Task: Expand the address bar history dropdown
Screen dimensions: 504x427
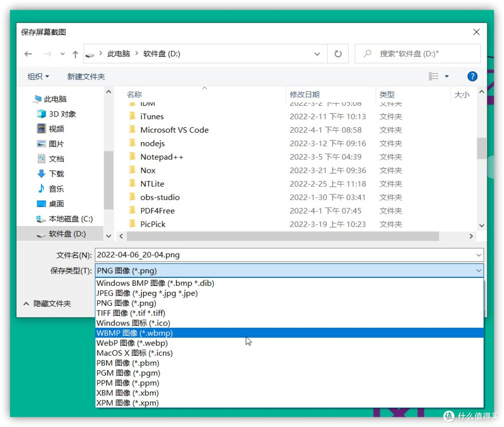Action: point(317,54)
